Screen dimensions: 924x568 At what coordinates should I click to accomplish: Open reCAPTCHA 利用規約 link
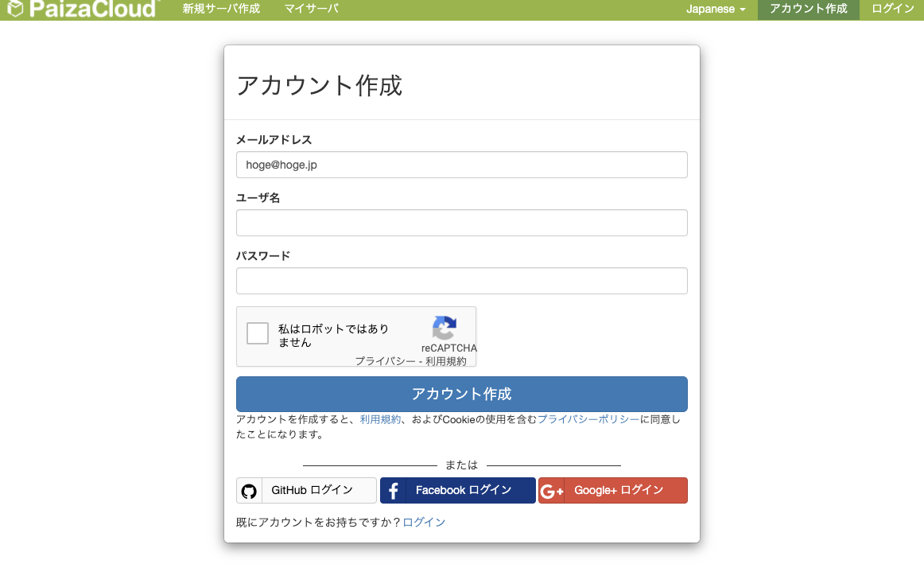[446, 361]
